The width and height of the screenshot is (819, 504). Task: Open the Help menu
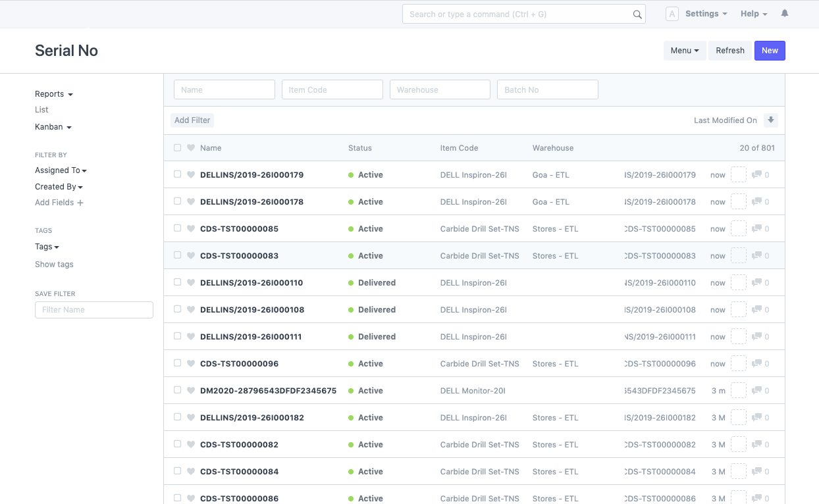tap(754, 14)
